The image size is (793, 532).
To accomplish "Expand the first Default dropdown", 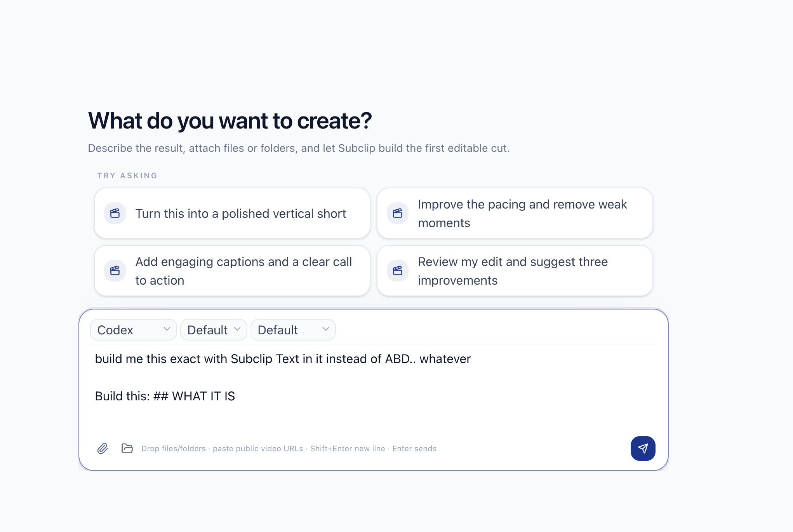I will [214, 330].
